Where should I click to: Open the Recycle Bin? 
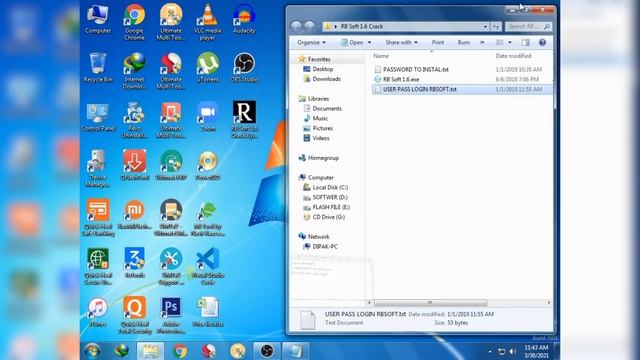98,68
